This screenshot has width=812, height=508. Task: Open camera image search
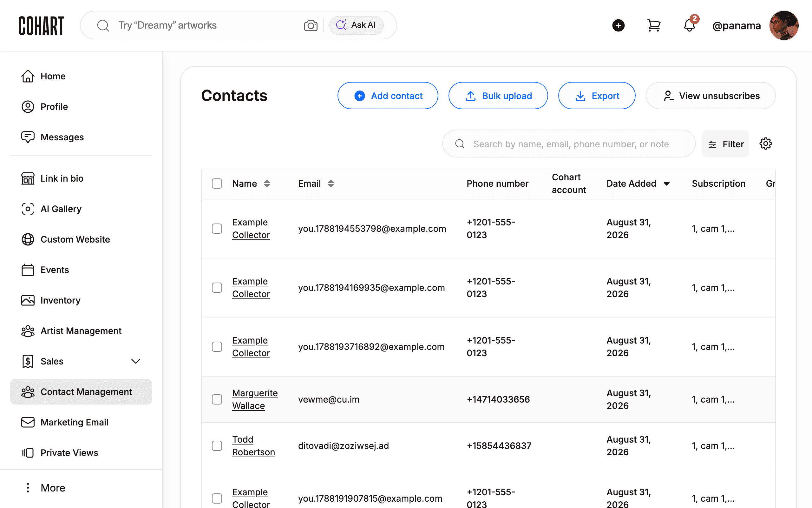click(311, 25)
